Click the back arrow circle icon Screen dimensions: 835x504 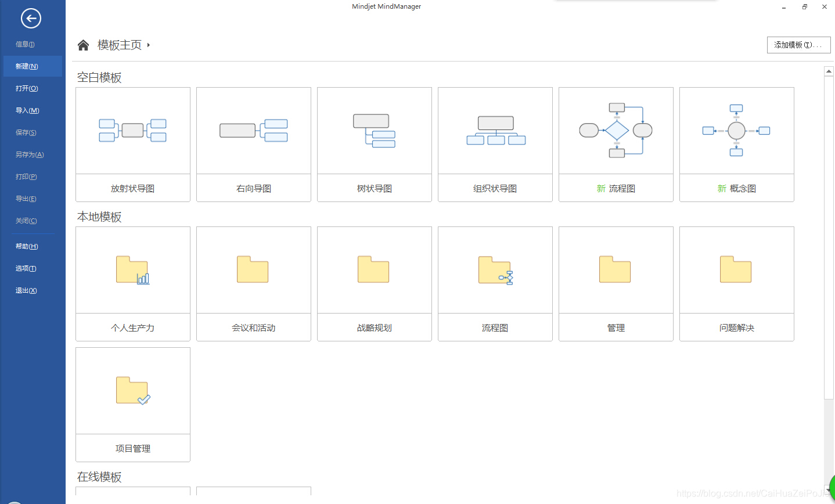(31, 19)
